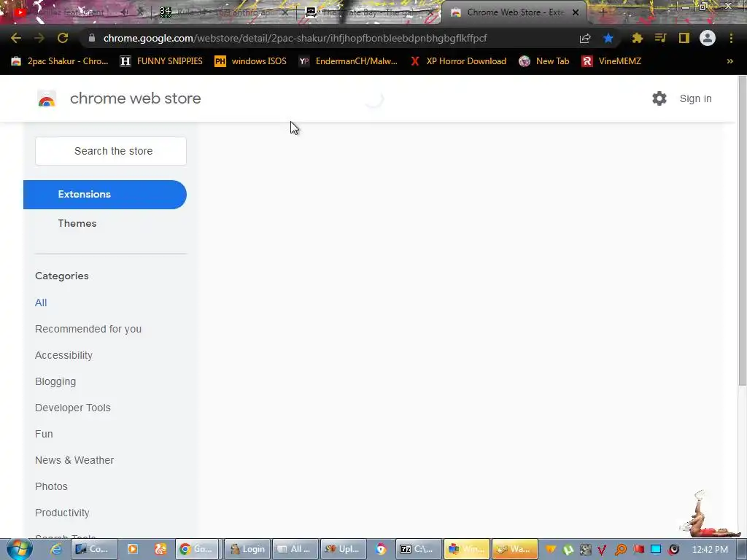
Task: Switch to the Login taskbar window
Action: point(247,549)
